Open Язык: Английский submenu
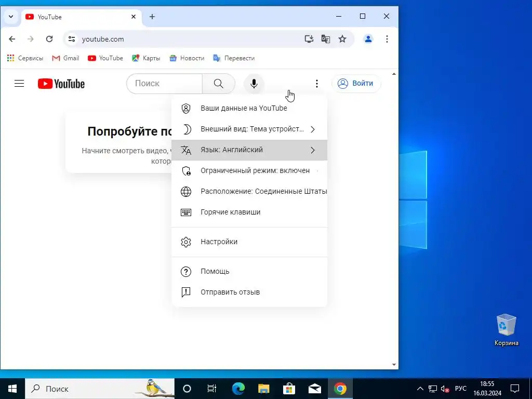 click(249, 150)
